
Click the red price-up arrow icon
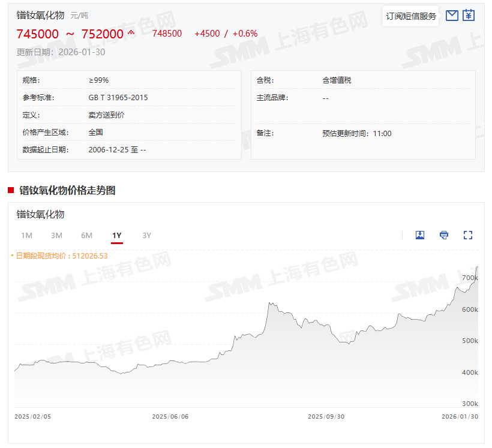click(131, 33)
